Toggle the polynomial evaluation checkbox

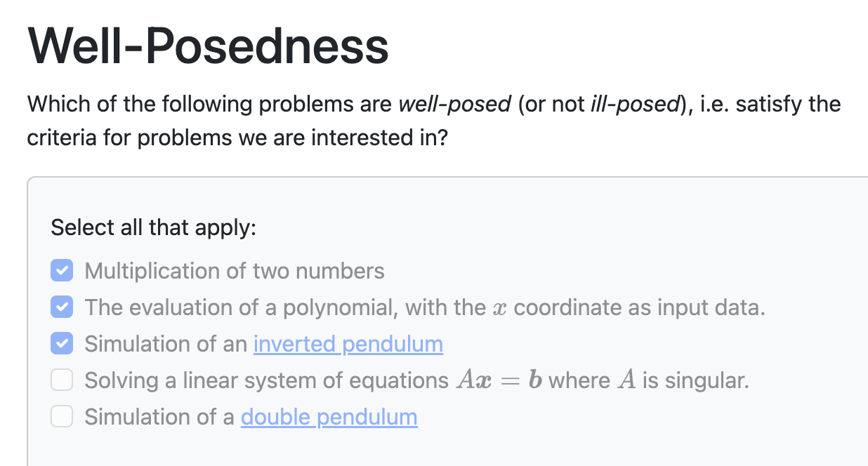click(x=62, y=307)
